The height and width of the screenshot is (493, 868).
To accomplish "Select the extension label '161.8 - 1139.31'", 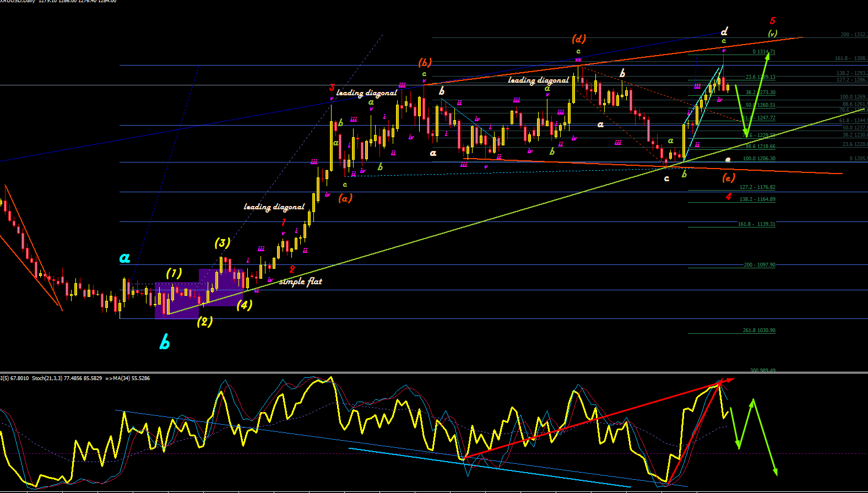I will (x=757, y=224).
